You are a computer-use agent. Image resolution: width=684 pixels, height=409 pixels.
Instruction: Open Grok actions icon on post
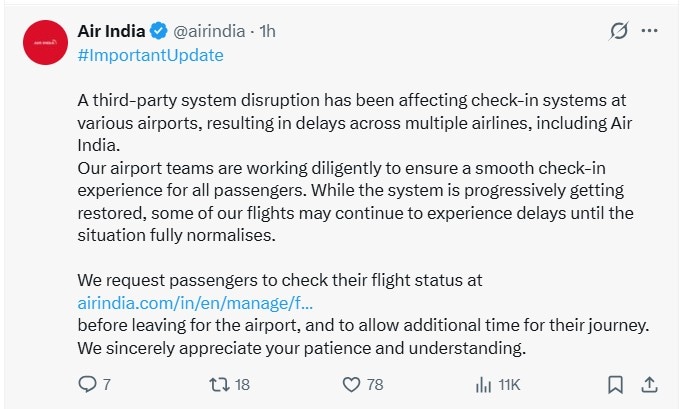[x=618, y=32]
